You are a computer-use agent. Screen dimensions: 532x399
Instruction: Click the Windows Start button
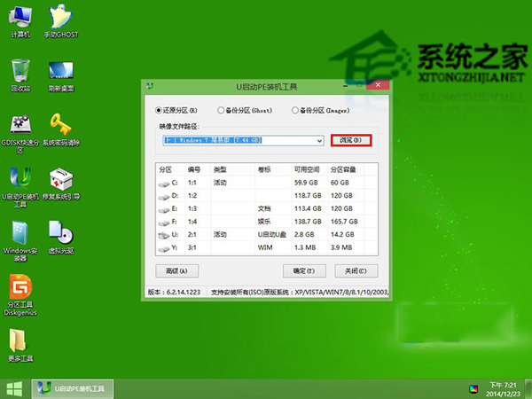[14, 389]
